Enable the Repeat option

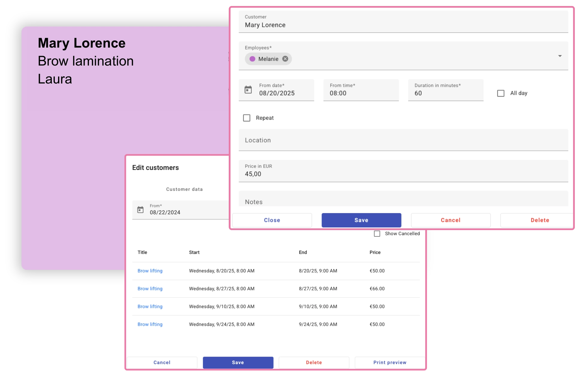[x=247, y=118]
